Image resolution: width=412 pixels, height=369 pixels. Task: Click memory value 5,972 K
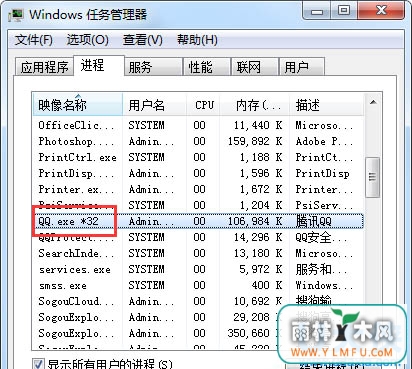pos(261,269)
